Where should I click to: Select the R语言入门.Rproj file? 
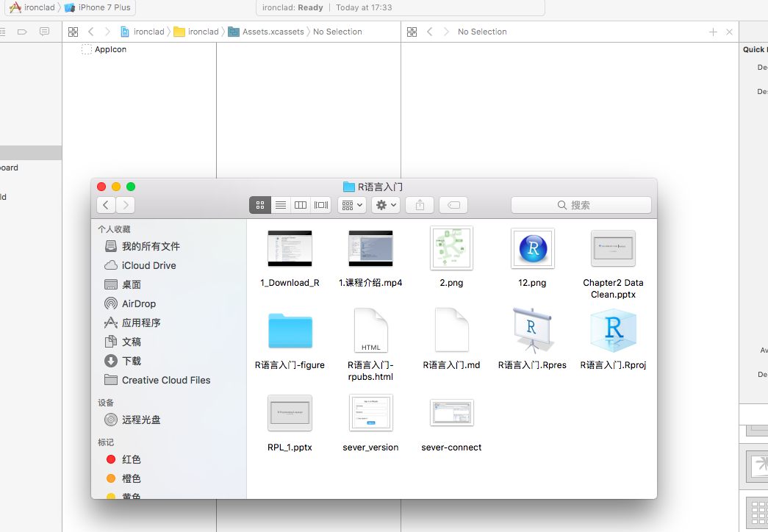point(613,331)
